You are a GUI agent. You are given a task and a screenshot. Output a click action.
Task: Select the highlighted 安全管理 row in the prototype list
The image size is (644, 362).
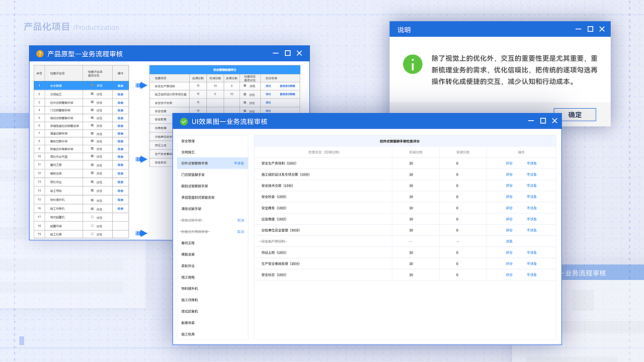coord(82,85)
